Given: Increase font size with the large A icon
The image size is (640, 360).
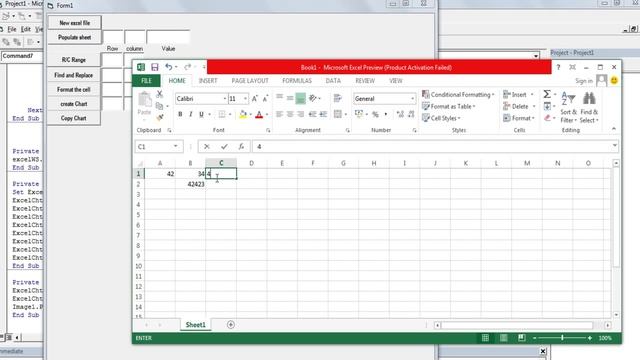Looking at the screenshot, I should (x=254, y=99).
